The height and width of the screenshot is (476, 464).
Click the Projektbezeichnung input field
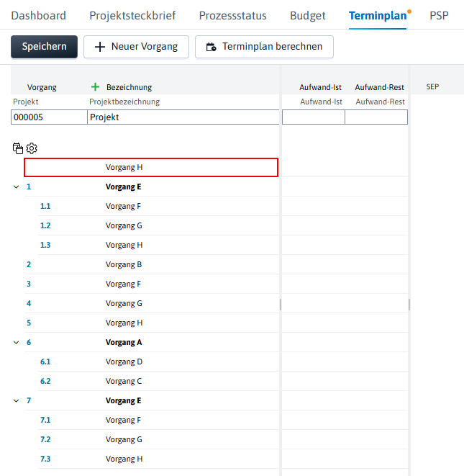(183, 117)
